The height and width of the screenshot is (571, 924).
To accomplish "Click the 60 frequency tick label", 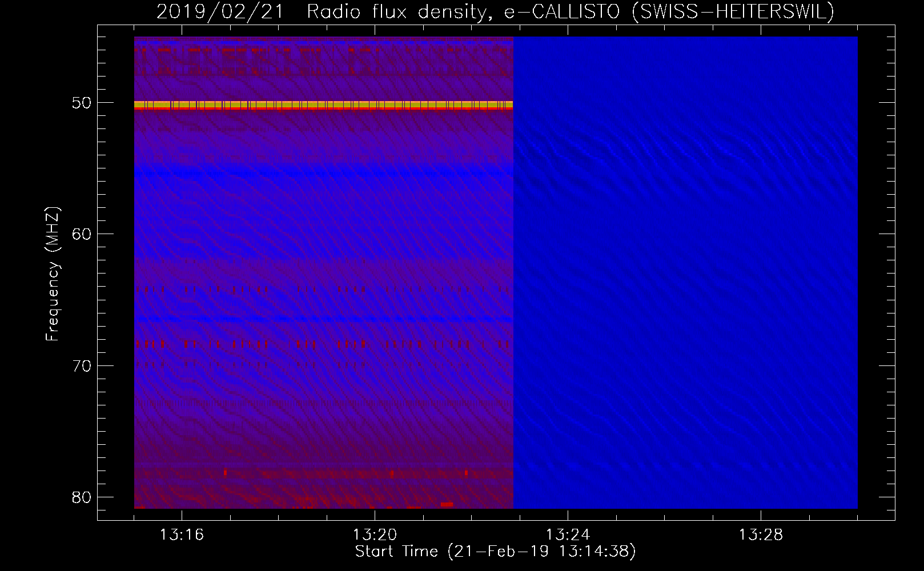I will coord(82,234).
